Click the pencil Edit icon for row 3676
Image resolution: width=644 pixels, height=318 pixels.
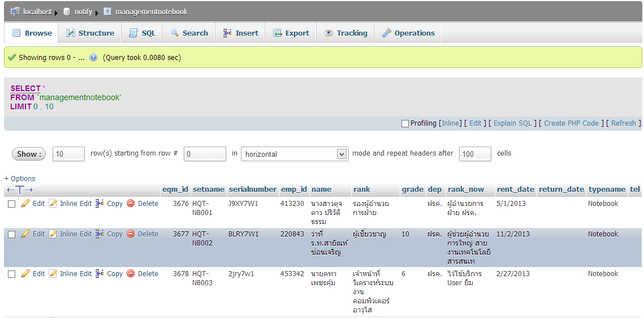(x=25, y=204)
